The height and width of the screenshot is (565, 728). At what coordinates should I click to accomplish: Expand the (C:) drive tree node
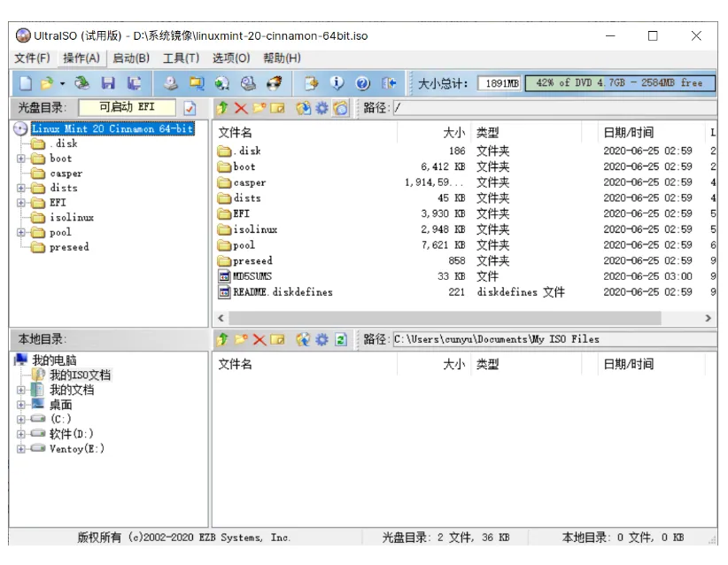click(x=21, y=419)
